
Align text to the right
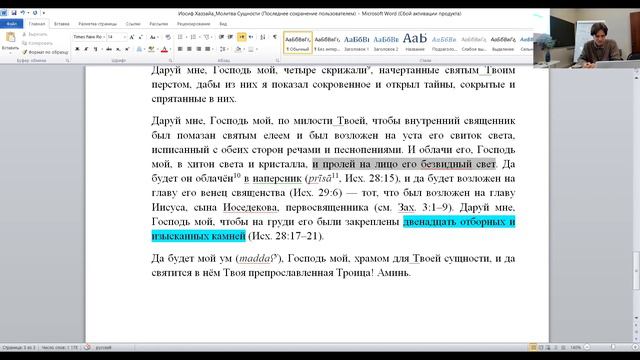(x=199, y=49)
